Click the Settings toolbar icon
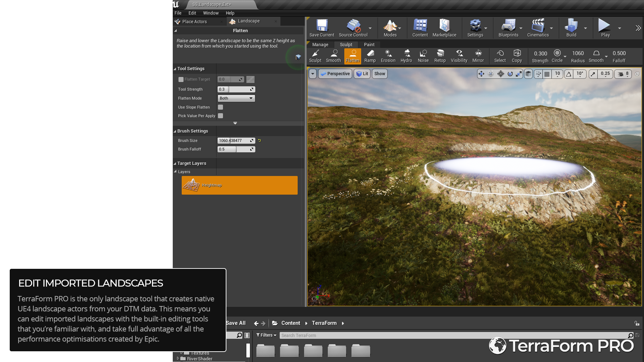 tap(475, 28)
